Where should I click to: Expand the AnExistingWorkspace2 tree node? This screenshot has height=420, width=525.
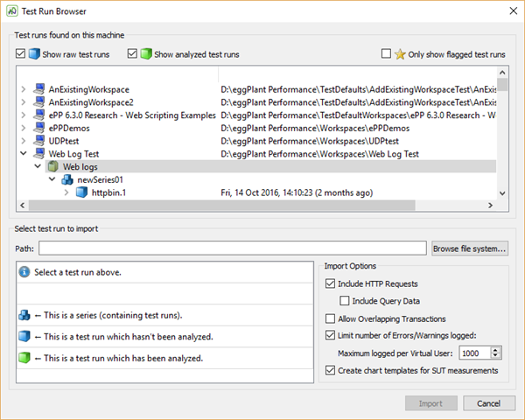(x=23, y=101)
